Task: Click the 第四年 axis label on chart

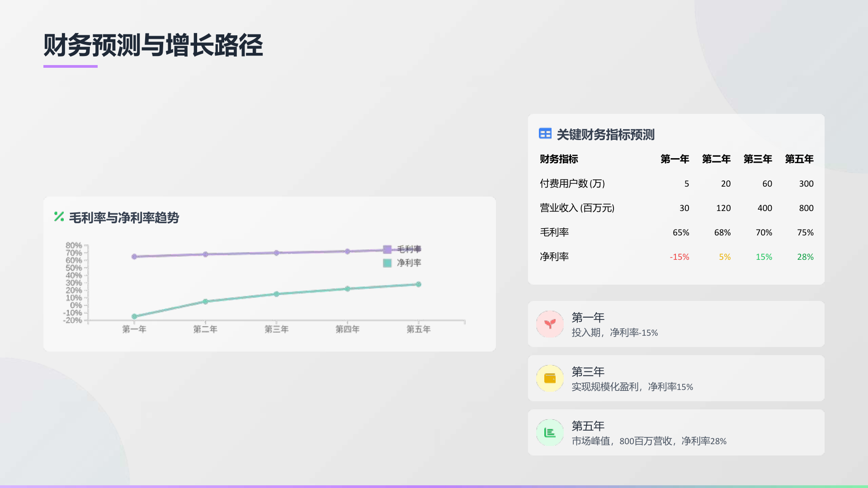Action: tap(347, 329)
